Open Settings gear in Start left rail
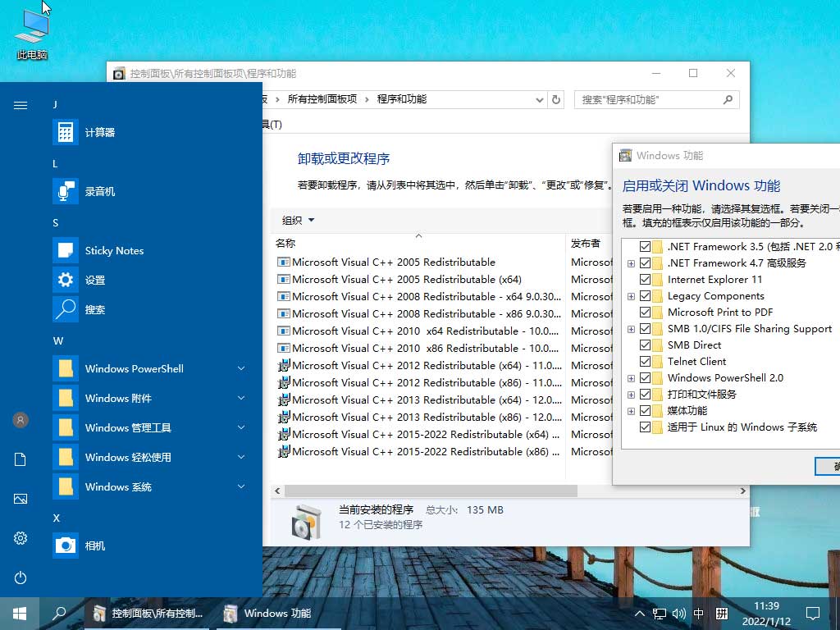Screen dimensions: 840x630 coord(21,538)
